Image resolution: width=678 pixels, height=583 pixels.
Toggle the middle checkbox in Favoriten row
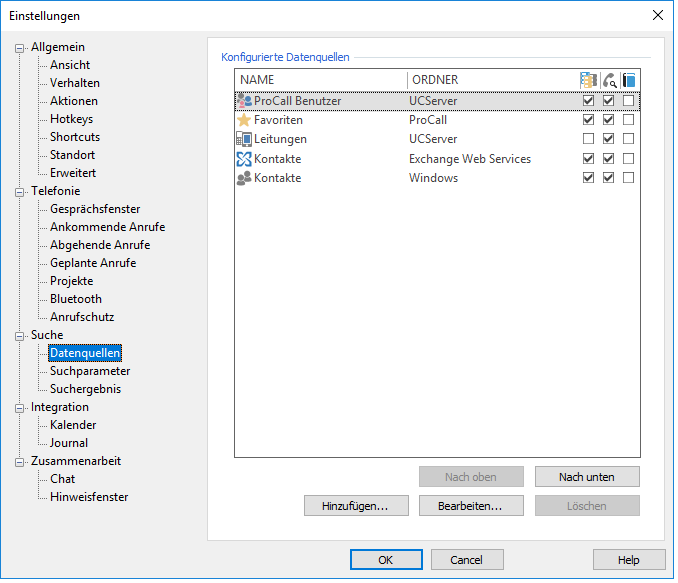point(608,120)
